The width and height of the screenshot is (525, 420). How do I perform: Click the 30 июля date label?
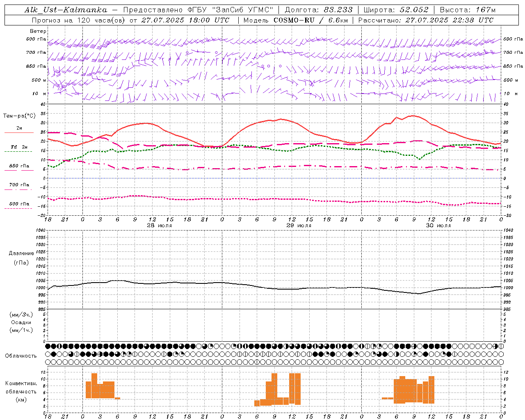tap(438, 226)
